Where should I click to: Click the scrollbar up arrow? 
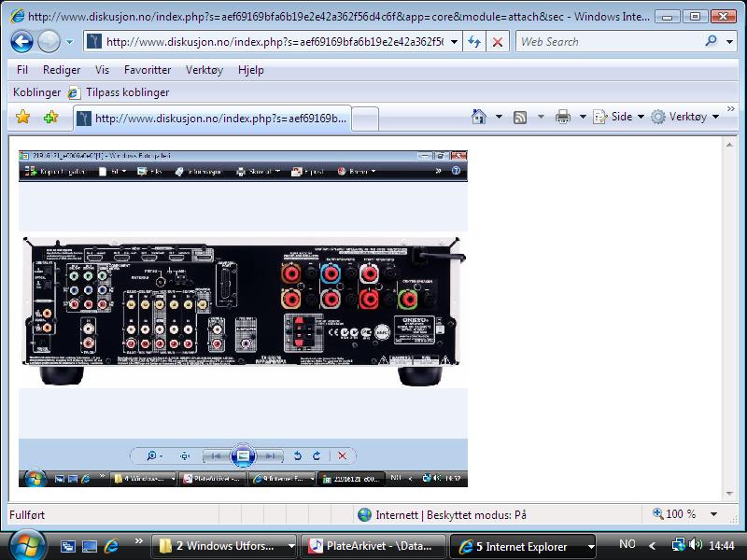tap(729, 145)
